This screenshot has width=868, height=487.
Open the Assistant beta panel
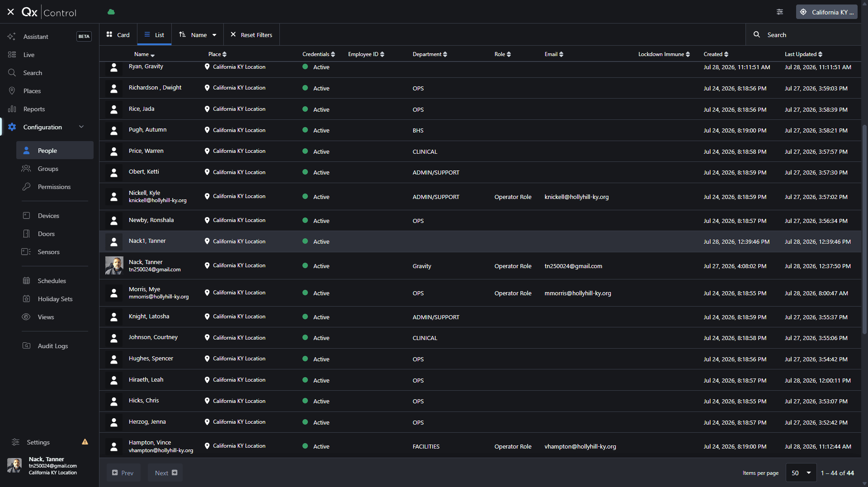coord(50,37)
